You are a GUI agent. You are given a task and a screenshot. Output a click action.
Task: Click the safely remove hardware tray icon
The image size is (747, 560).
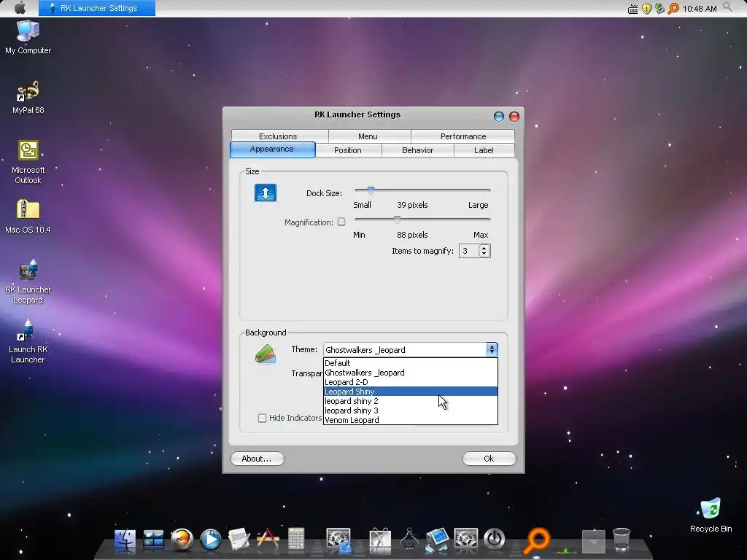tap(659, 9)
